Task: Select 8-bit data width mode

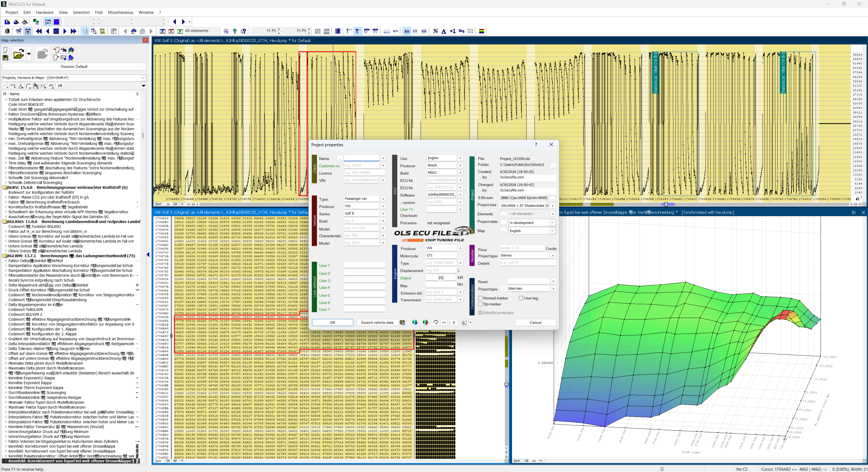Action: pos(349,31)
